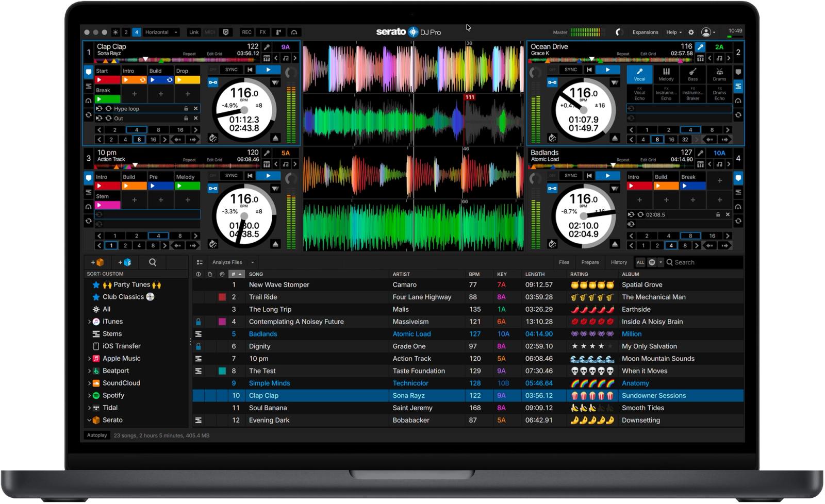Viewport: 825px width, 504px height.
Task: Select the Melody stem pad on deck 2
Action: (x=666, y=74)
